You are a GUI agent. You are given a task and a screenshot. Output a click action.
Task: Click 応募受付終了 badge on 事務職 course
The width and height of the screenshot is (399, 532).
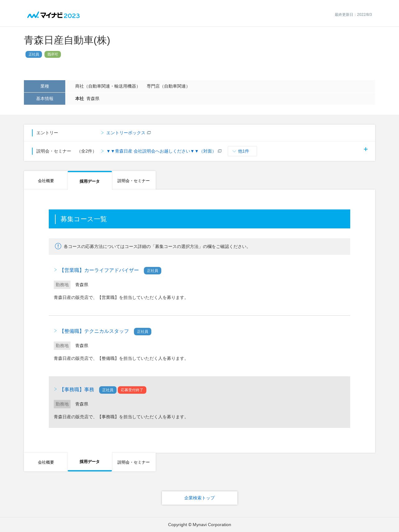click(132, 390)
